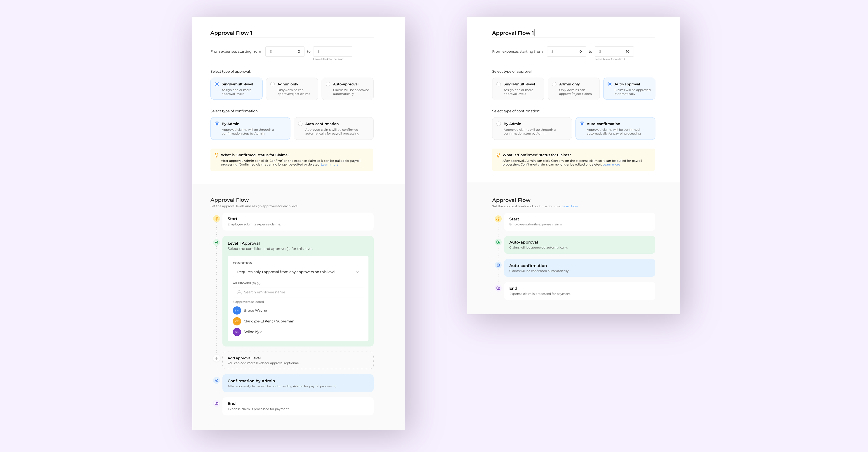
Task: Click Bruce Wayne's BW avatar
Action: (x=237, y=311)
